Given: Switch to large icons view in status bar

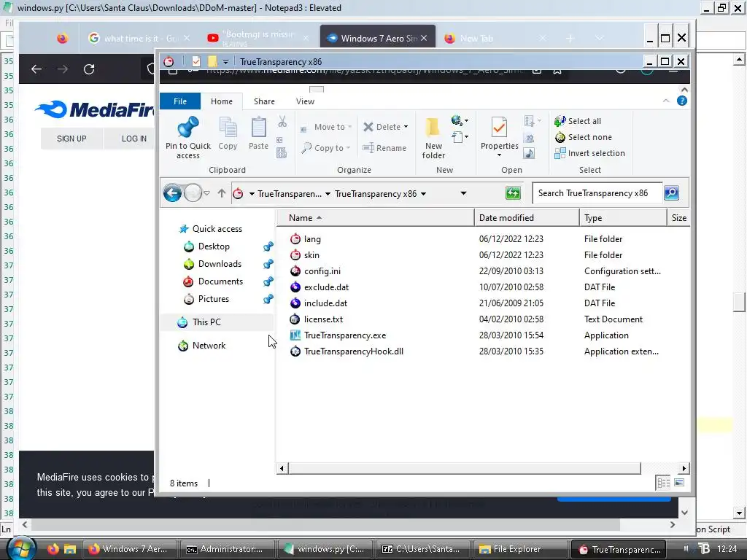Looking at the screenshot, I should click(x=679, y=483).
